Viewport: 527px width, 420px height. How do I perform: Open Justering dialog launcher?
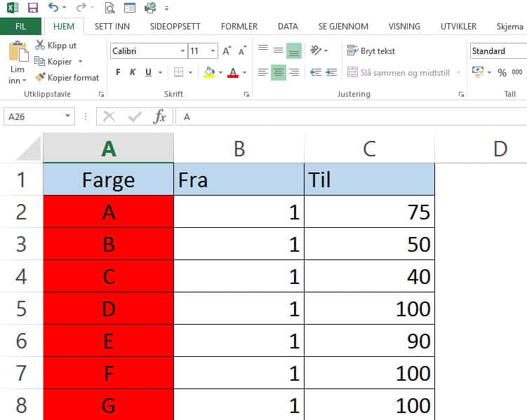tap(462, 95)
